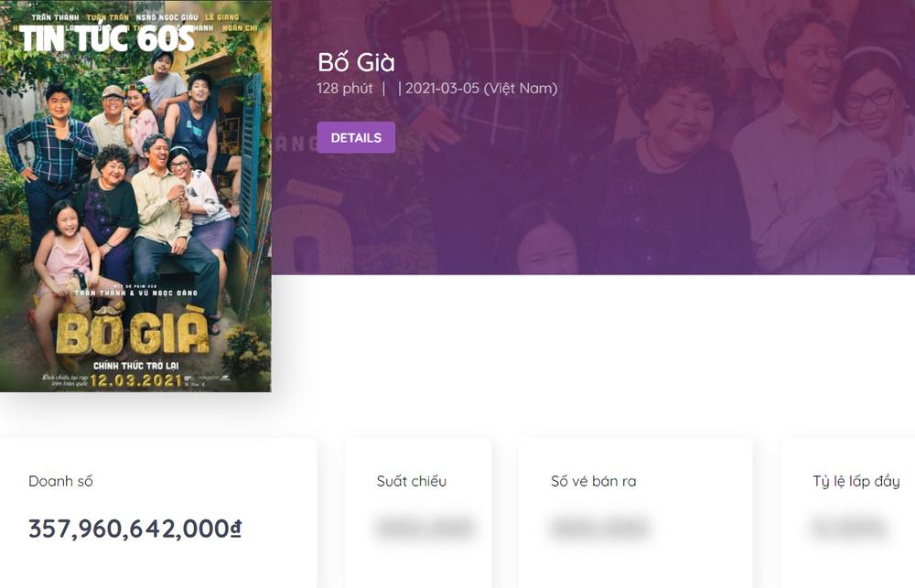Click the TIN TỨC 60S watermark logo
This screenshot has height=588, width=915.
pyautogui.click(x=107, y=39)
